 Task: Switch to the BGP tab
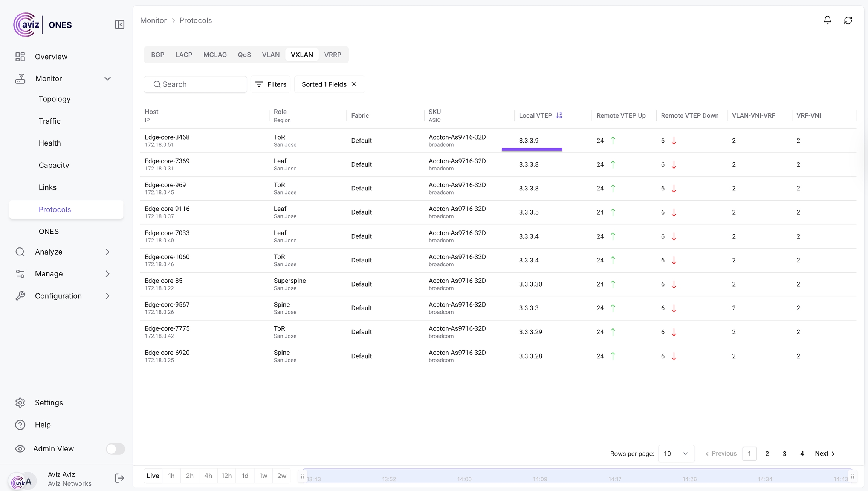point(157,55)
